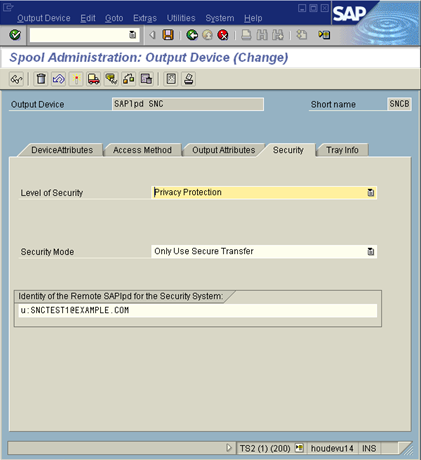Expand status bar with triangle arrow
Image resolution: width=421 pixels, height=460 pixels.
tap(229, 448)
